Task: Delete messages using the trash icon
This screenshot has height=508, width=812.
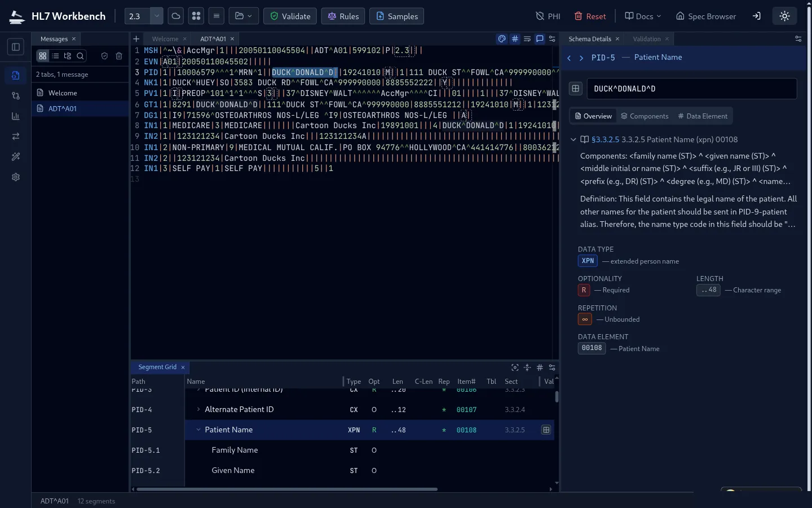Action: [x=119, y=56]
